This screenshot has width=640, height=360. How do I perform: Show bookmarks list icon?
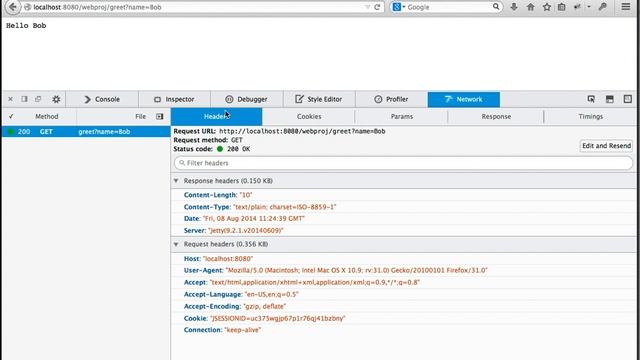point(562,7)
